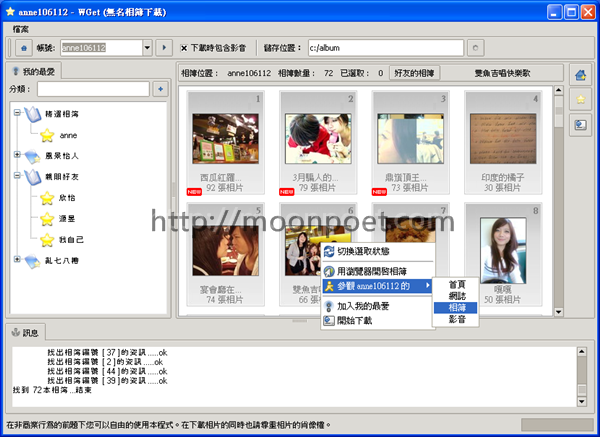Select 相簿 in the submenu
The width and height of the screenshot is (600, 437).
coord(456,308)
